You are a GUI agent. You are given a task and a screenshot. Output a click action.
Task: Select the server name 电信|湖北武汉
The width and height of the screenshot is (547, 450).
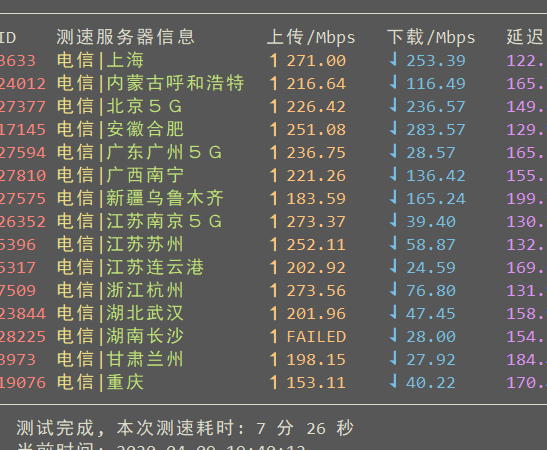tap(120, 314)
